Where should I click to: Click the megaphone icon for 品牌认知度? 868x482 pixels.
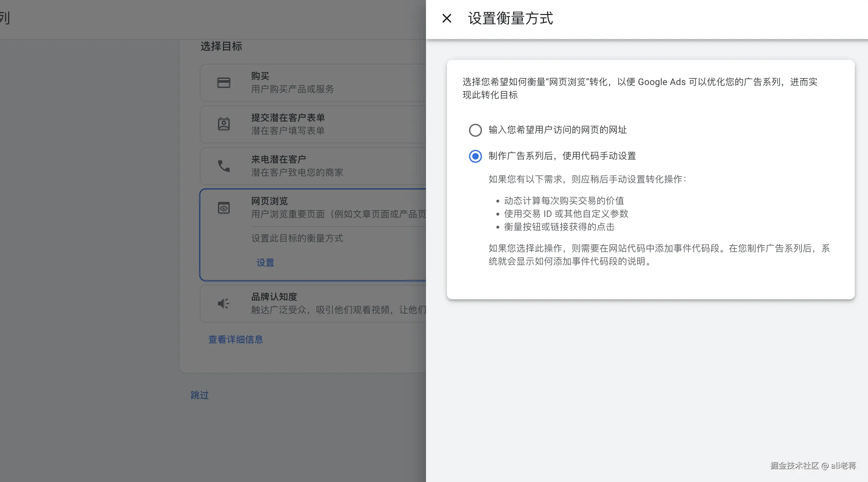click(224, 304)
